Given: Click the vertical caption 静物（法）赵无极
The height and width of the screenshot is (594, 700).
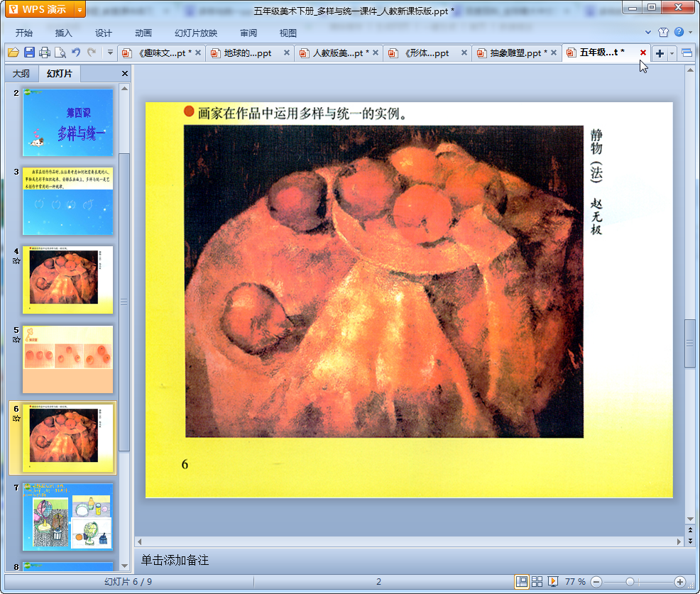Looking at the screenshot, I should pos(596,182).
